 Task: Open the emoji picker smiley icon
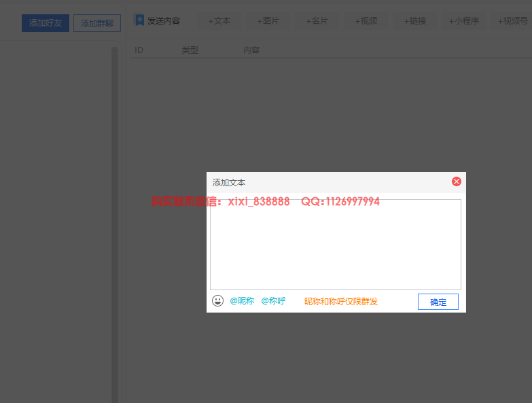pos(217,301)
